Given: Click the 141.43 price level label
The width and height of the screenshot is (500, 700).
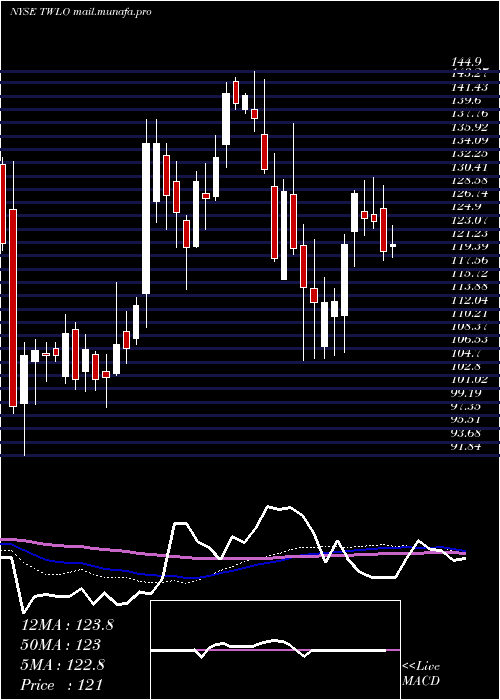Looking at the screenshot, I should click(x=470, y=87).
